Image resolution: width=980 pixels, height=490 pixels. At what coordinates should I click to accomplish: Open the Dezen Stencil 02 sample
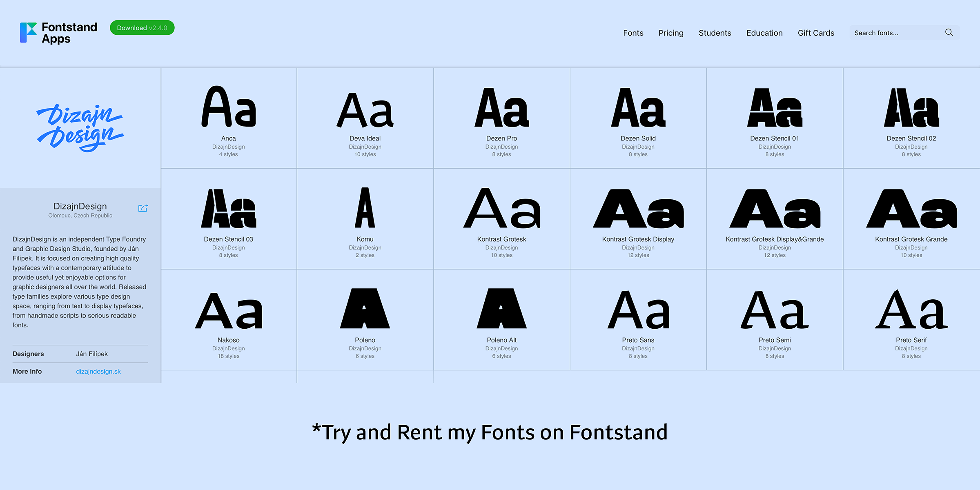[x=911, y=118]
